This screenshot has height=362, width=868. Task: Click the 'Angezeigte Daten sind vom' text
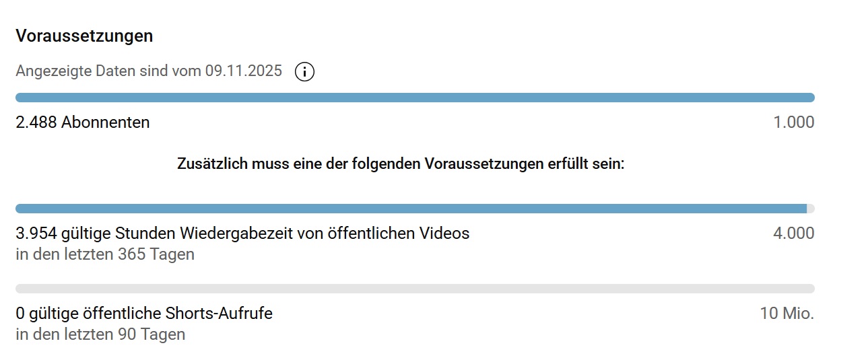coord(108,71)
